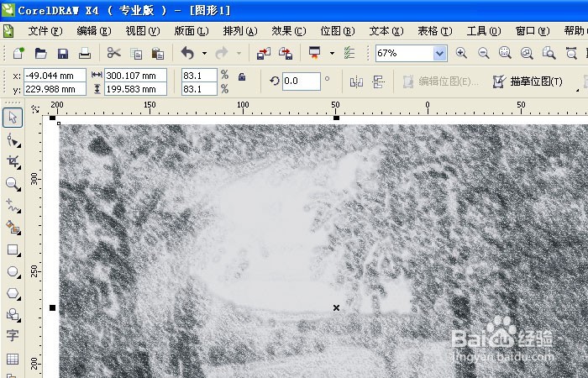Viewport: 588px width, 378px height.
Task: Click the Zoom In magnifier icon
Action: click(x=461, y=53)
